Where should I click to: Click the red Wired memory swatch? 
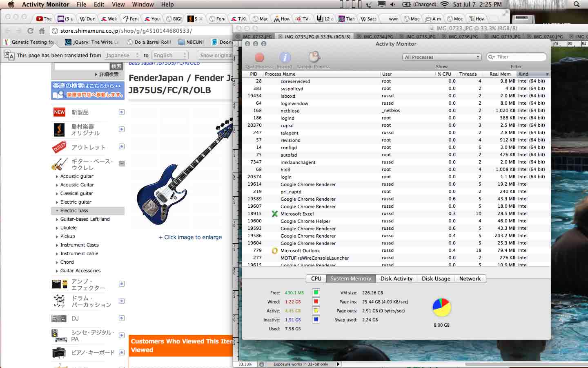[316, 301]
